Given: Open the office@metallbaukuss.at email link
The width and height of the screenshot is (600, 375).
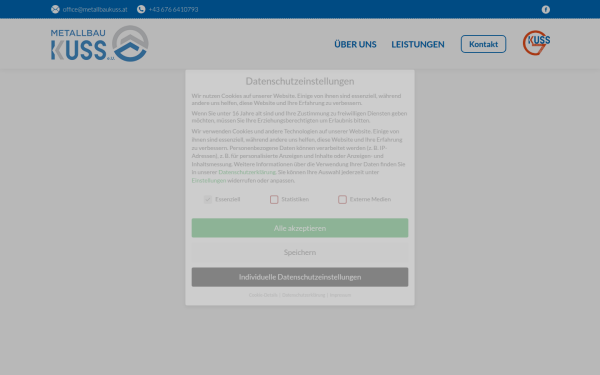Looking at the screenshot, I should (x=95, y=10).
